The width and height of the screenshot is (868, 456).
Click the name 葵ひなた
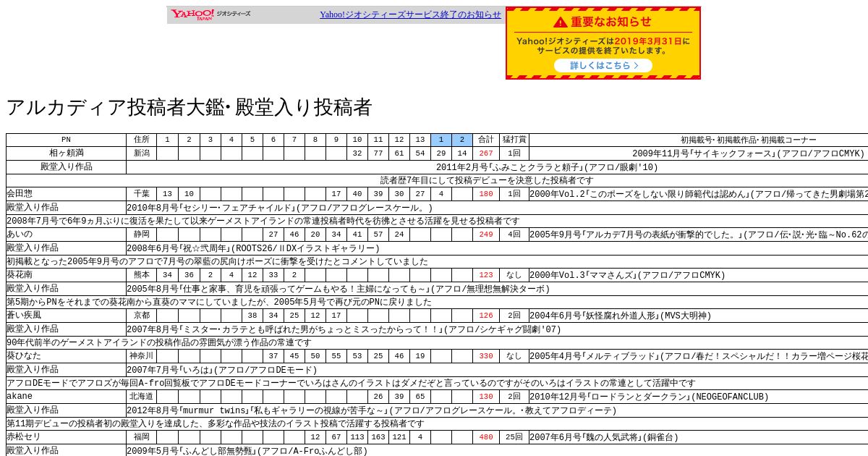[24, 356]
